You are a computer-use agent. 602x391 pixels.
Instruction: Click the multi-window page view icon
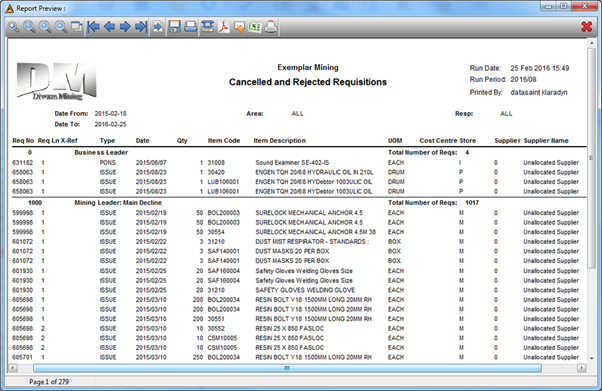point(77,27)
